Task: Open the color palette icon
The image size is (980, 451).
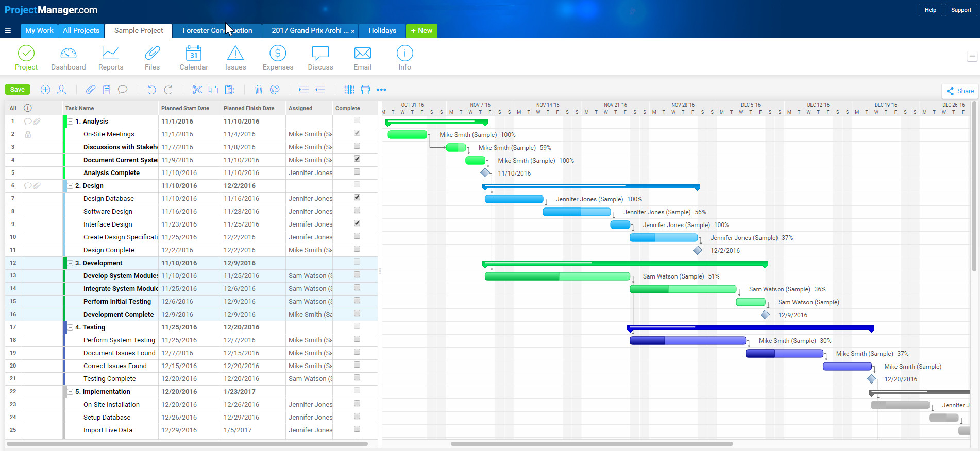Action: pyautogui.click(x=275, y=90)
